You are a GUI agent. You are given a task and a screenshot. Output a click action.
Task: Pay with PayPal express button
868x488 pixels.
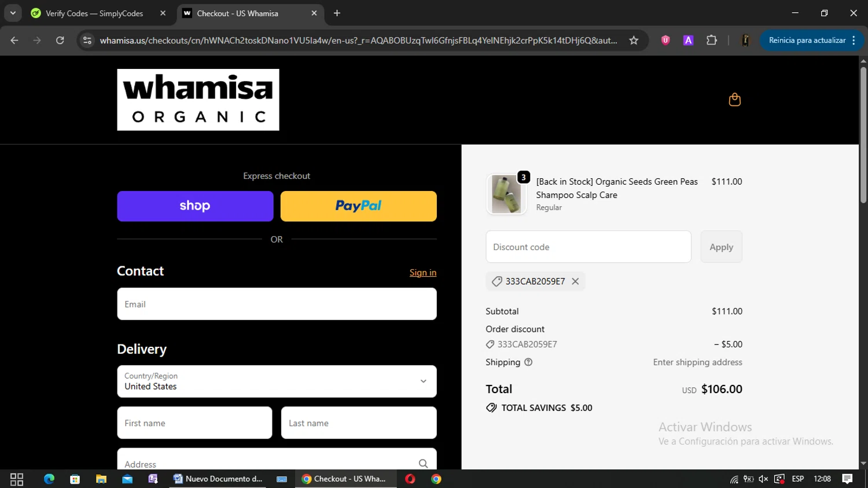point(359,206)
